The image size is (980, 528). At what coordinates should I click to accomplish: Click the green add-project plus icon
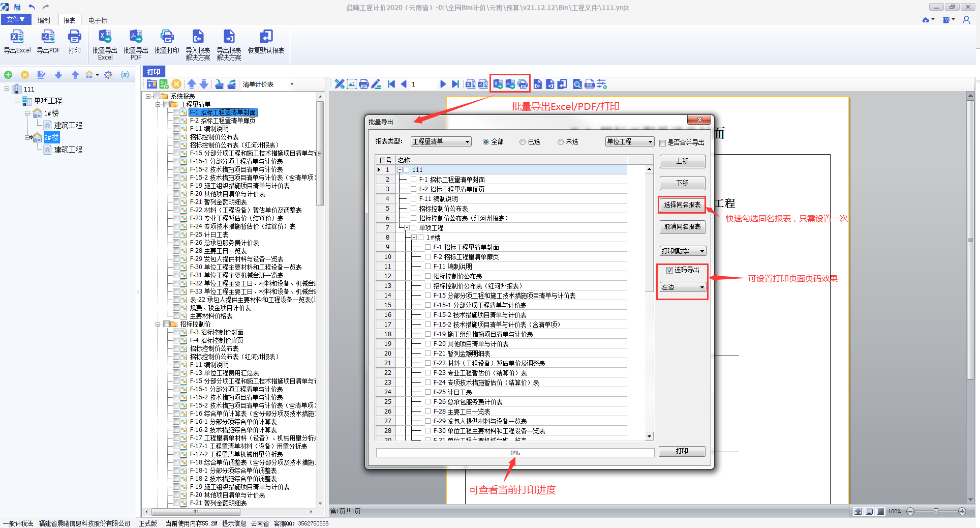click(x=8, y=75)
